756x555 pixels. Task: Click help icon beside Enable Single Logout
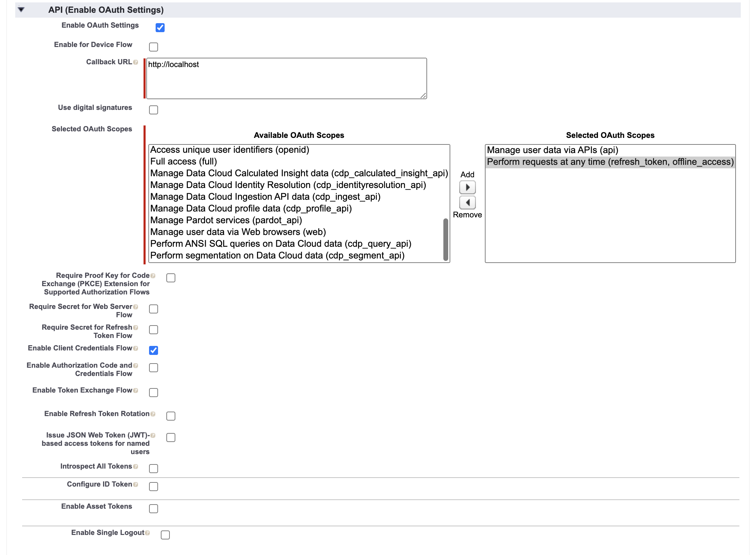coord(147,533)
